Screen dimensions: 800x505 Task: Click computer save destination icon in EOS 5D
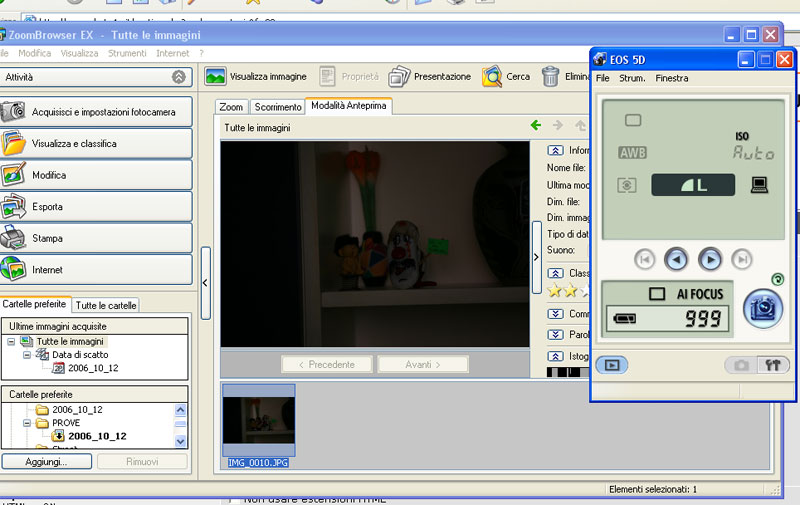click(x=759, y=185)
